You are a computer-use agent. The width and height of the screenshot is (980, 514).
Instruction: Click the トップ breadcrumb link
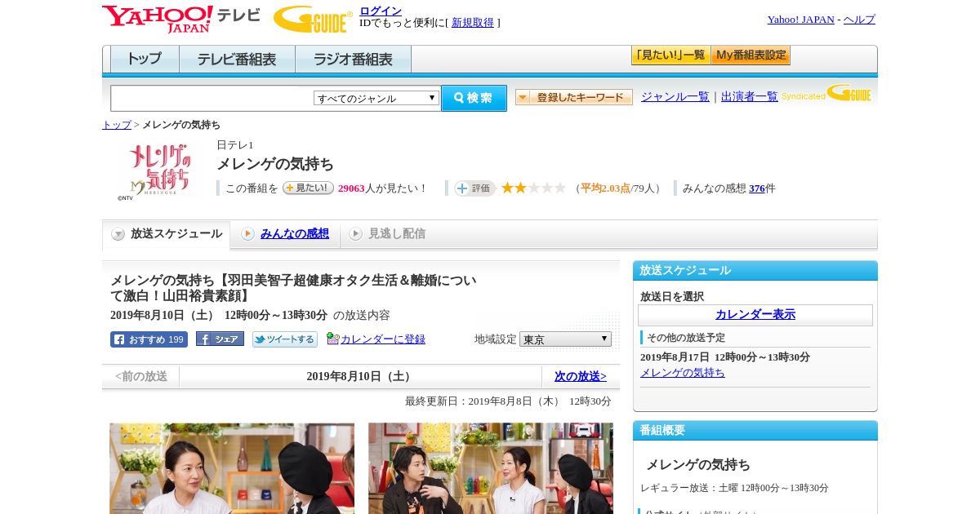[x=117, y=125]
